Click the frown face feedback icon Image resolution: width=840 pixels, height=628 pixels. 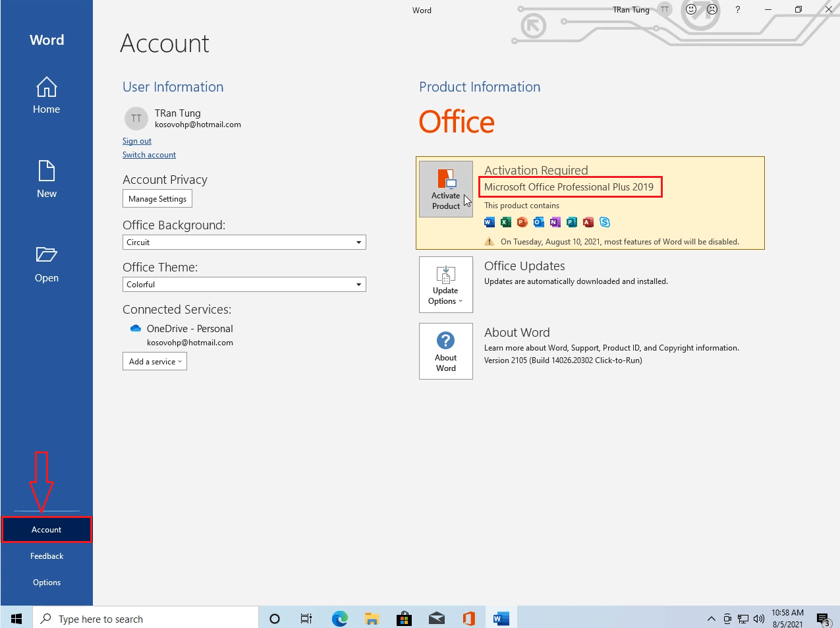click(x=712, y=9)
